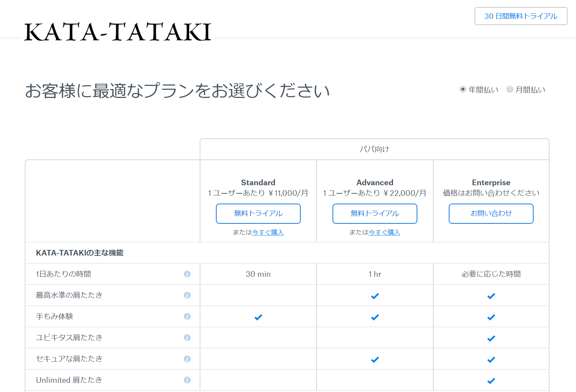Viewport: 576px width, 392px height.
Task: Click the info icon for 手もみ体験
Action: click(x=187, y=316)
